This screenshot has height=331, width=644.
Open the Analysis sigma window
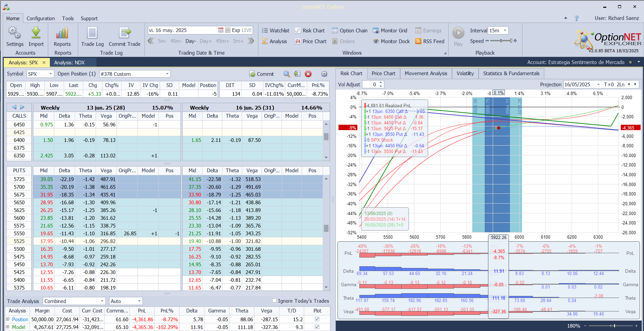[x=275, y=41]
